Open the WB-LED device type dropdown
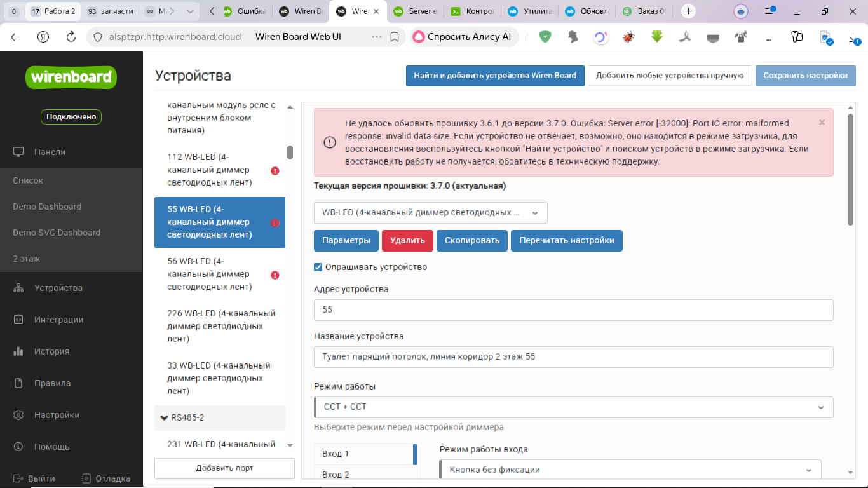The image size is (868, 488). [430, 213]
